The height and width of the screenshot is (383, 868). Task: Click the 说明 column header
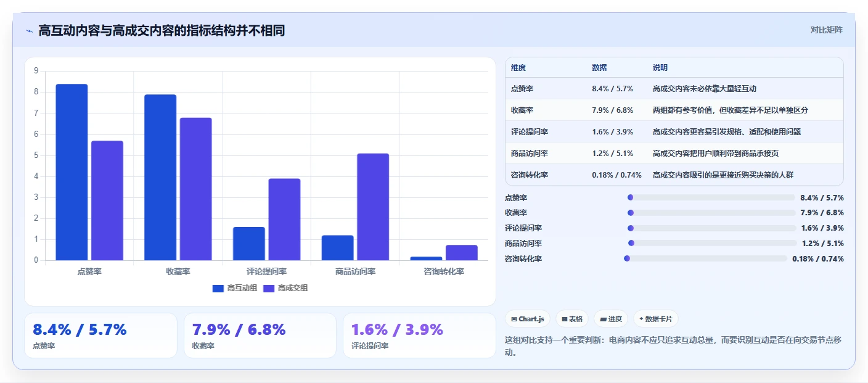click(x=660, y=68)
